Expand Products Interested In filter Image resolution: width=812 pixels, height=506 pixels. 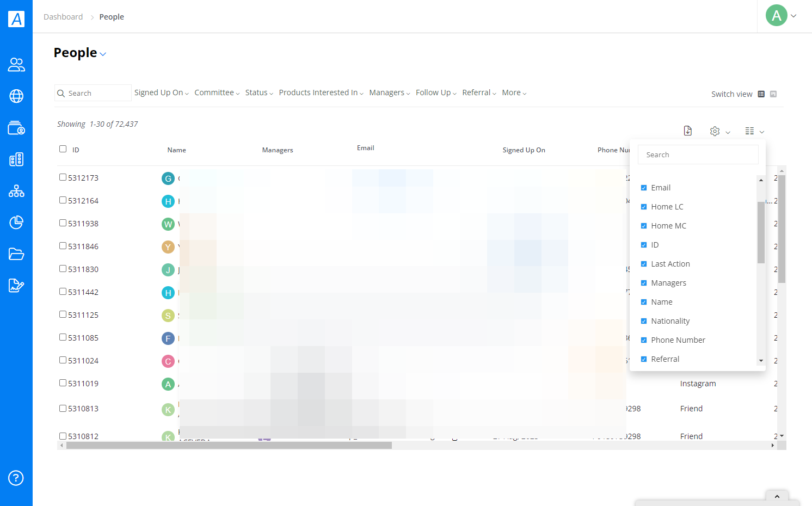(321, 92)
